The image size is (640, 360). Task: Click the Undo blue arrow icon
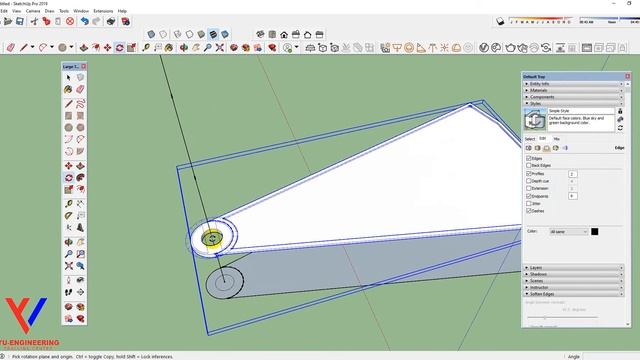click(x=84, y=21)
